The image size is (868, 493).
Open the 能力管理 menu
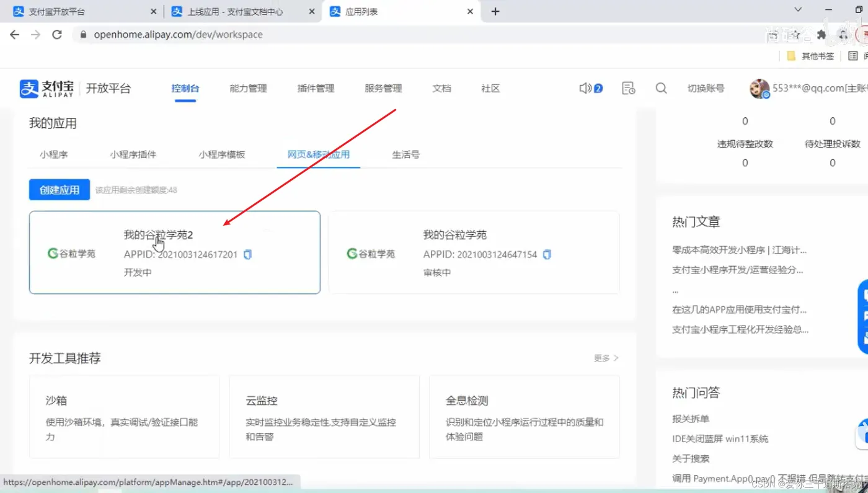coord(248,89)
